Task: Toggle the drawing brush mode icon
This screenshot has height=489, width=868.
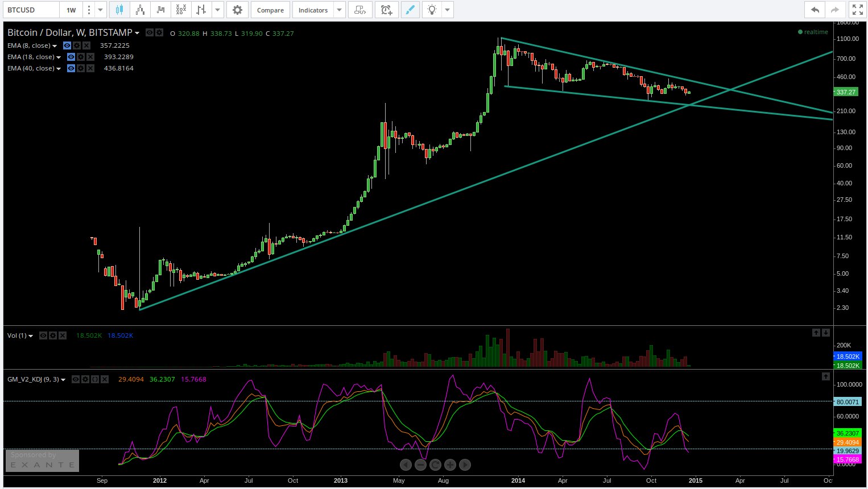Action: click(410, 10)
